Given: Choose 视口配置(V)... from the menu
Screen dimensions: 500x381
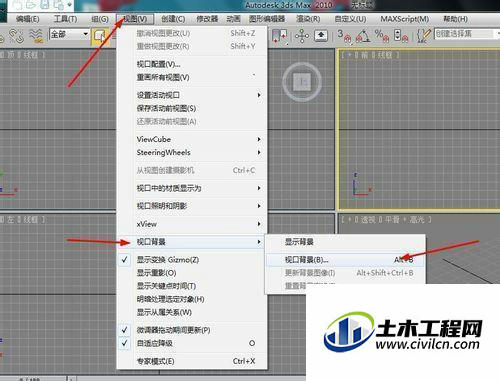Looking at the screenshot, I should click(192, 64).
